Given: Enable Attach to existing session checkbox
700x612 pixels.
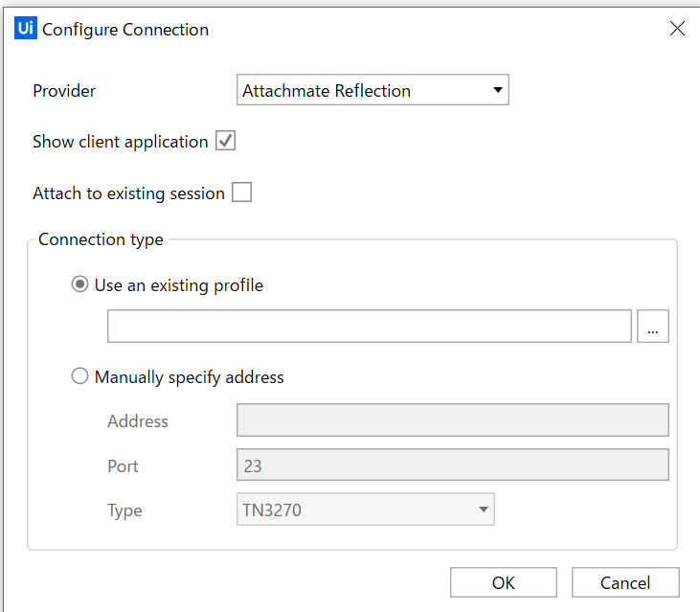Looking at the screenshot, I should (242, 193).
